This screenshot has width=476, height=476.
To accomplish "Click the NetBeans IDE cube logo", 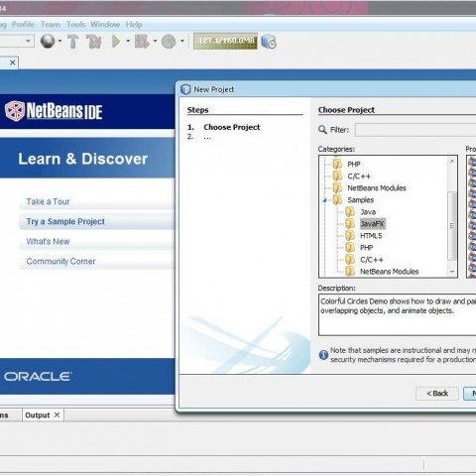I will 15,111.
